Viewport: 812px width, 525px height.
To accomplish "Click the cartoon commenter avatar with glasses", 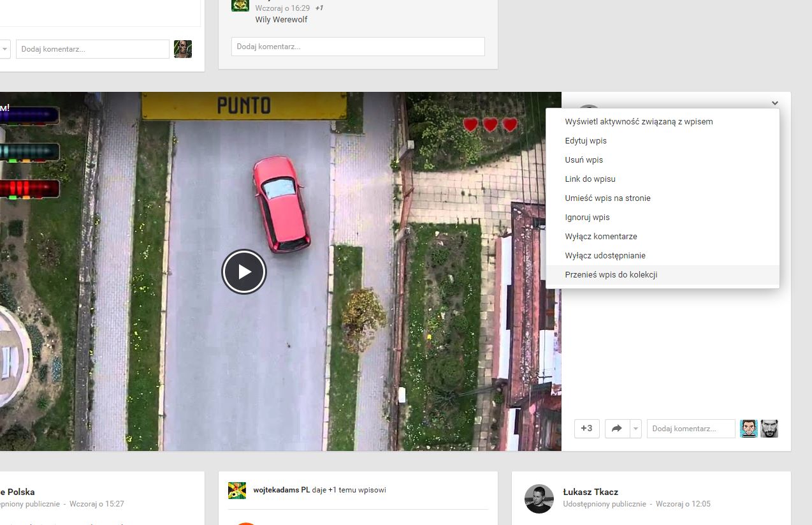I will pos(749,429).
